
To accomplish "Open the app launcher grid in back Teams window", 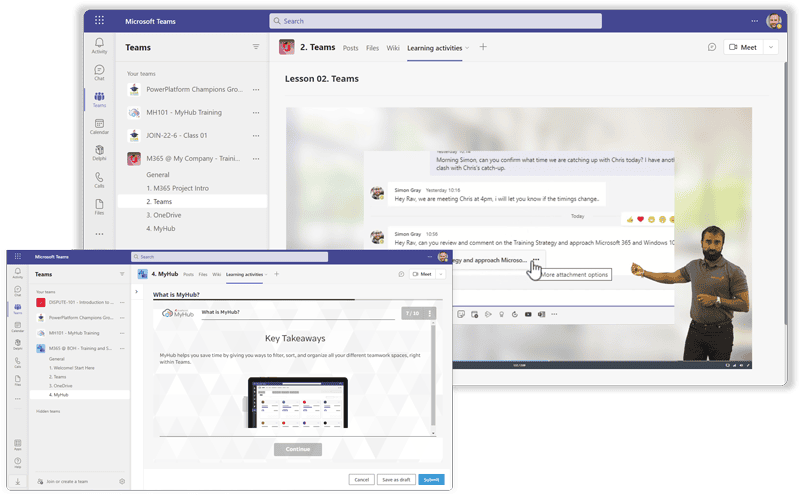I will pyautogui.click(x=99, y=20).
